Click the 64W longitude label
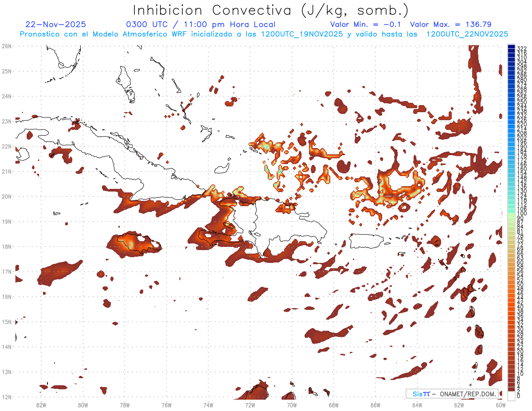 417,405
